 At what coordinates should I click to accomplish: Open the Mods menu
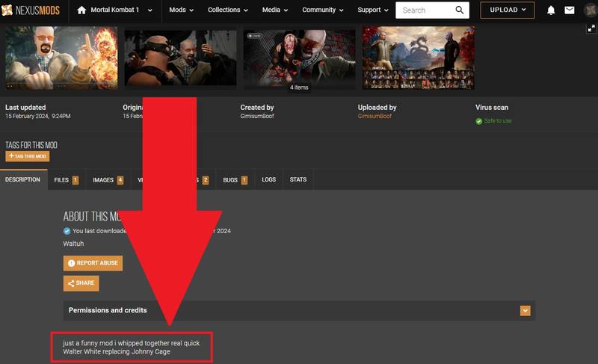click(x=181, y=10)
